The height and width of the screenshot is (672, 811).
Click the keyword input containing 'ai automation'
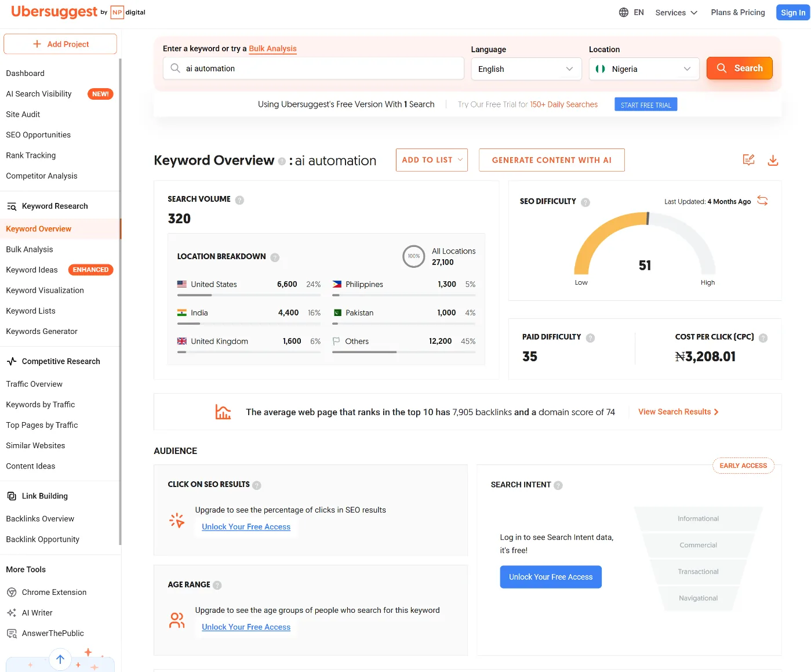(x=313, y=68)
